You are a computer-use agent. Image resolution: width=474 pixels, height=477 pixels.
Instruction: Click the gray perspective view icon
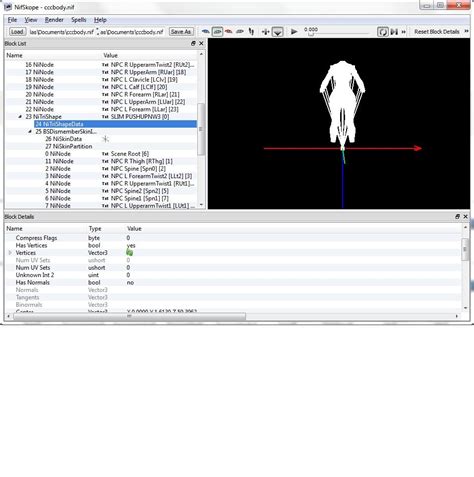coord(240,32)
